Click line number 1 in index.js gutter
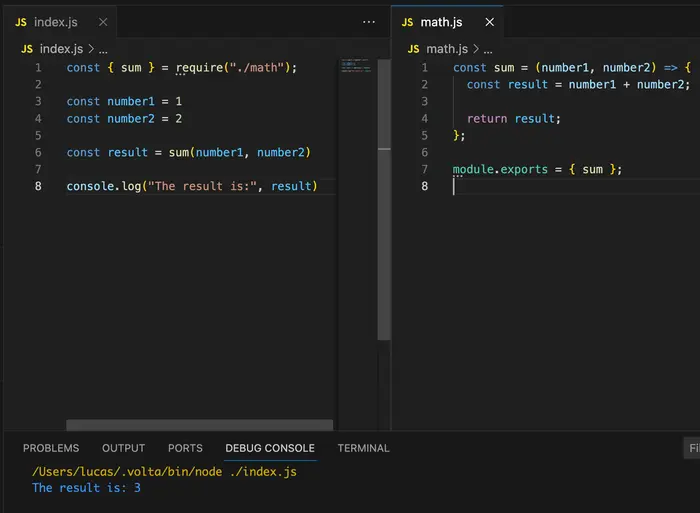The width and height of the screenshot is (700, 513). tap(38, 68)
